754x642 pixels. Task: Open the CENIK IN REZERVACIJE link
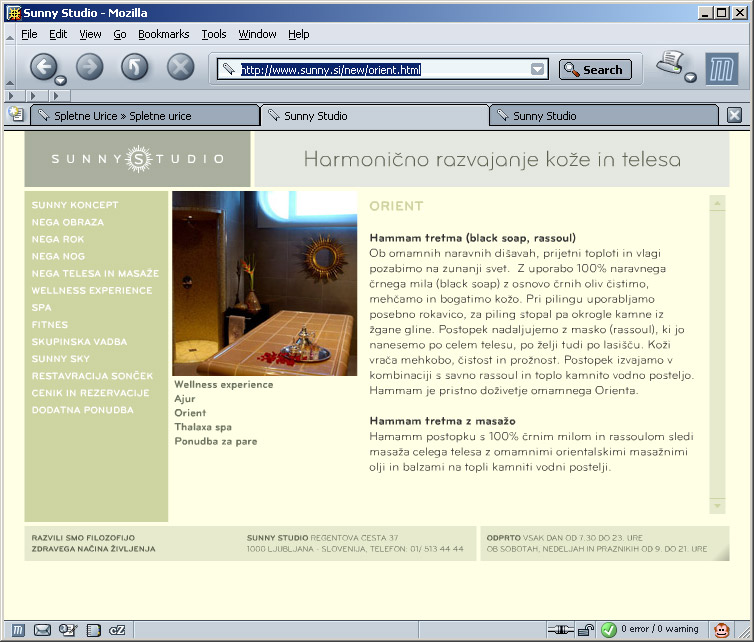90,393
